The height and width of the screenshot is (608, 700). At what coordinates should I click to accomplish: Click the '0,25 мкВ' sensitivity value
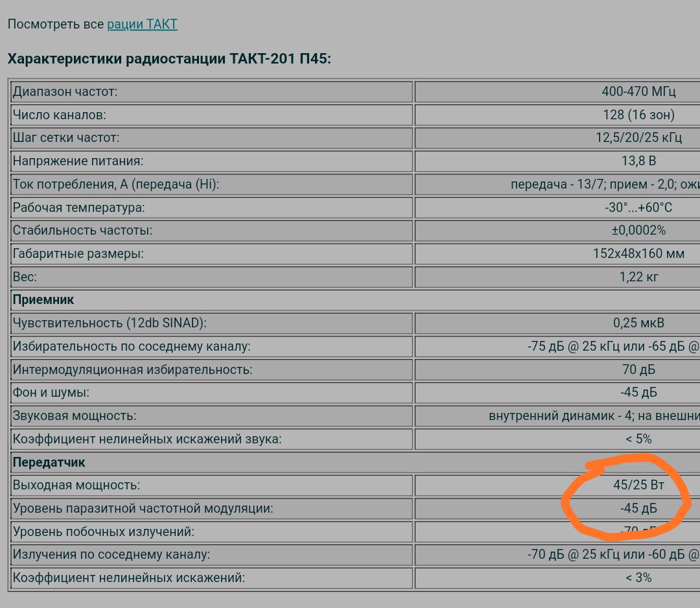point(638,323)
